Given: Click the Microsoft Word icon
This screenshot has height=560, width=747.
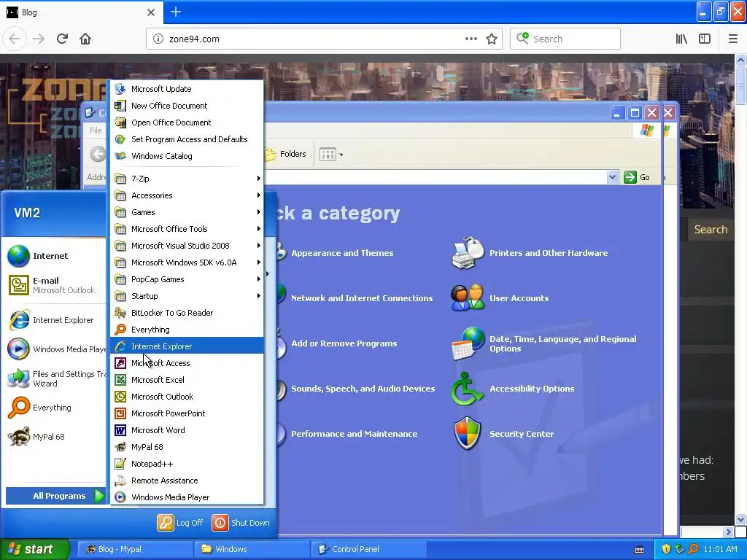Looking at the screenshot, I should coord(120,430).
